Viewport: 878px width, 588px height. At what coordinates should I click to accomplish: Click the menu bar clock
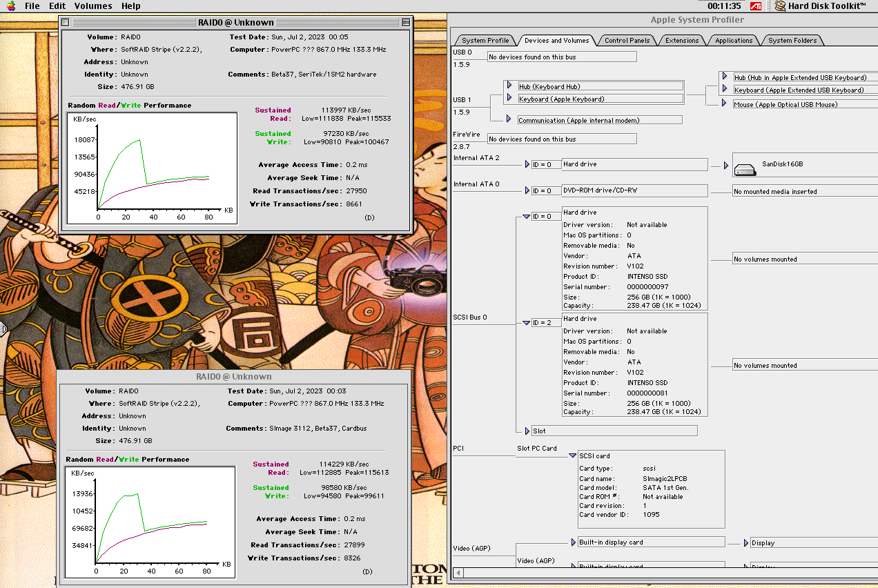[724, 6]
